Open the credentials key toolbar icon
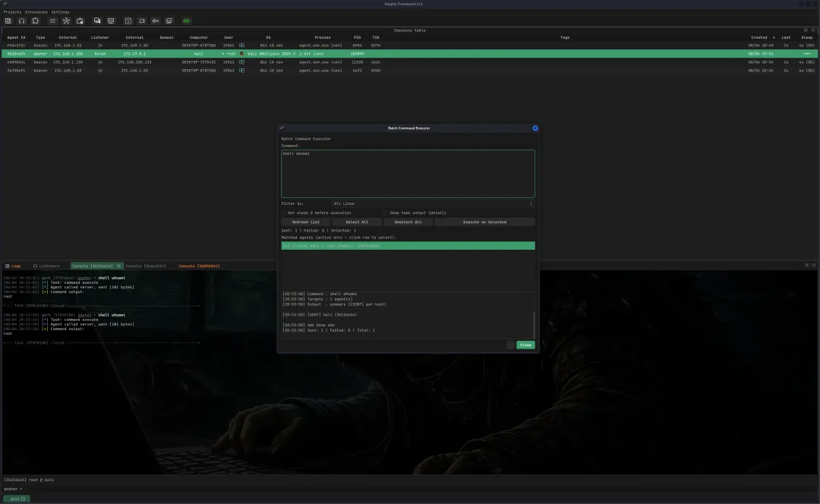The image size is (820, 504). tap(156, 21)
